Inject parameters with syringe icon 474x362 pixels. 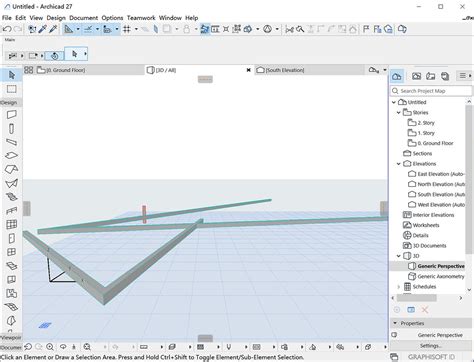pos(53,29)
